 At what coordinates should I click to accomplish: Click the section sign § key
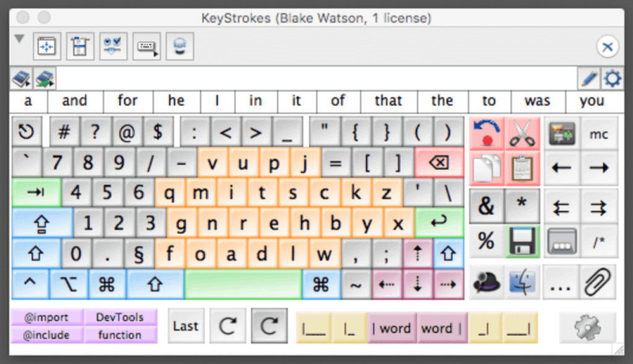(139, 254)
